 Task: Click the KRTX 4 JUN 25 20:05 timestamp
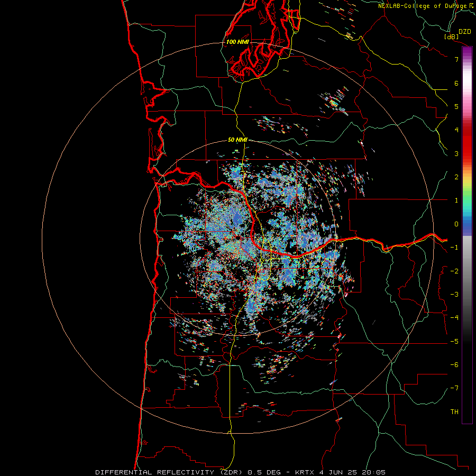[339, 472]
